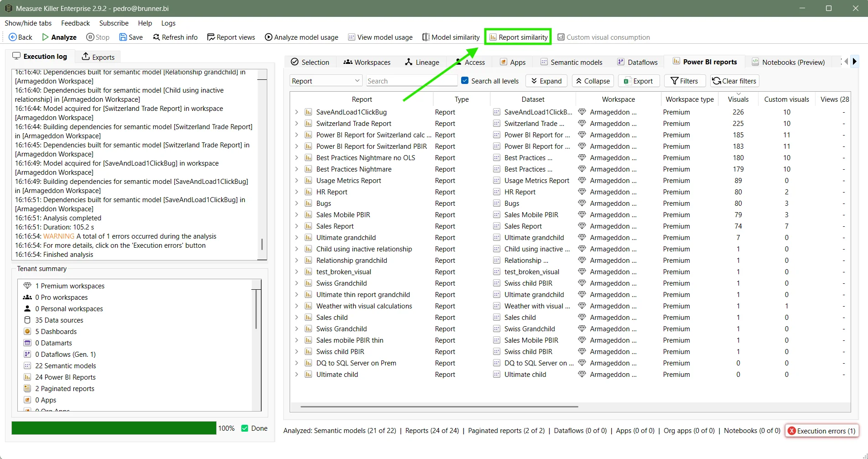Click the Expand button
The width and height of the screenshot is (868, 459).
(x=546, y=81)
